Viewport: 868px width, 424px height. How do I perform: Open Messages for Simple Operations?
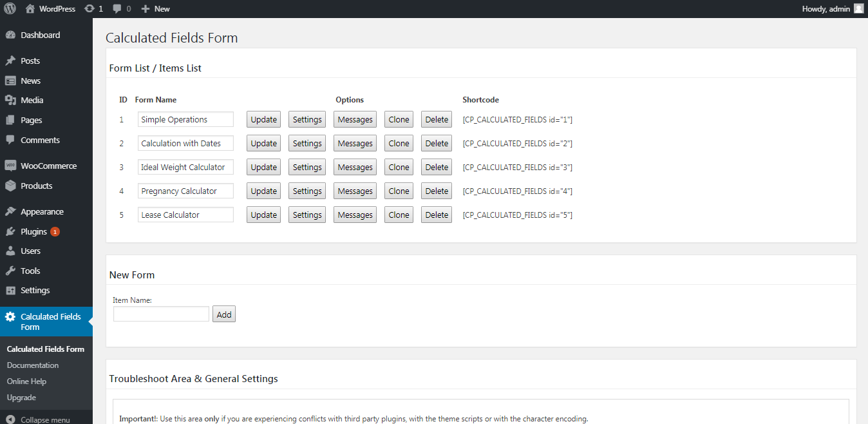coord(355,119)
